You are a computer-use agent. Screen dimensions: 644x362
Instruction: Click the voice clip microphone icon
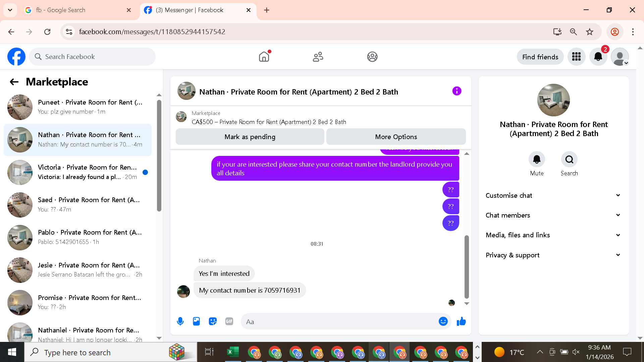click(180, 321)
